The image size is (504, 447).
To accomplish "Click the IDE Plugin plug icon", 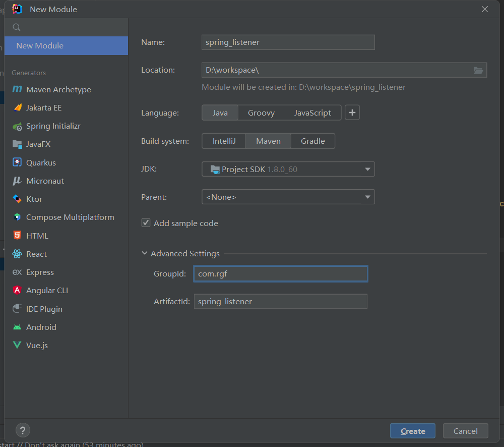I will [x=17, y=309].
